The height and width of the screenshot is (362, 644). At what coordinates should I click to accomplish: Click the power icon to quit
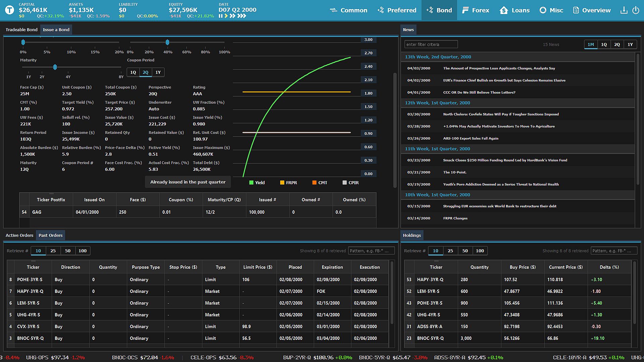click(x=636, y=10)
